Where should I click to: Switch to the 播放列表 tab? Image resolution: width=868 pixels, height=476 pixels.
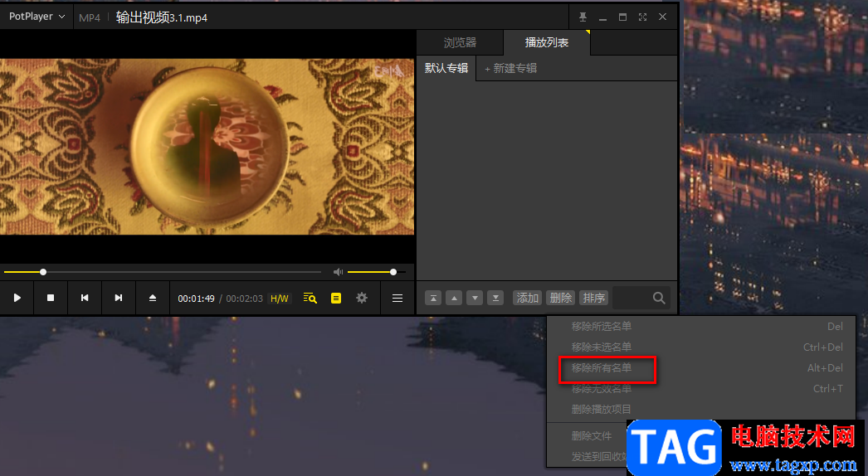(x=547, y=42)
